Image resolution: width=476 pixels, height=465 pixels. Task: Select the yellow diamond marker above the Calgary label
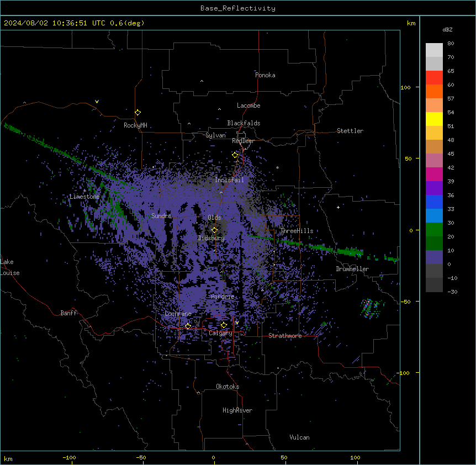(x=224, y=325)
